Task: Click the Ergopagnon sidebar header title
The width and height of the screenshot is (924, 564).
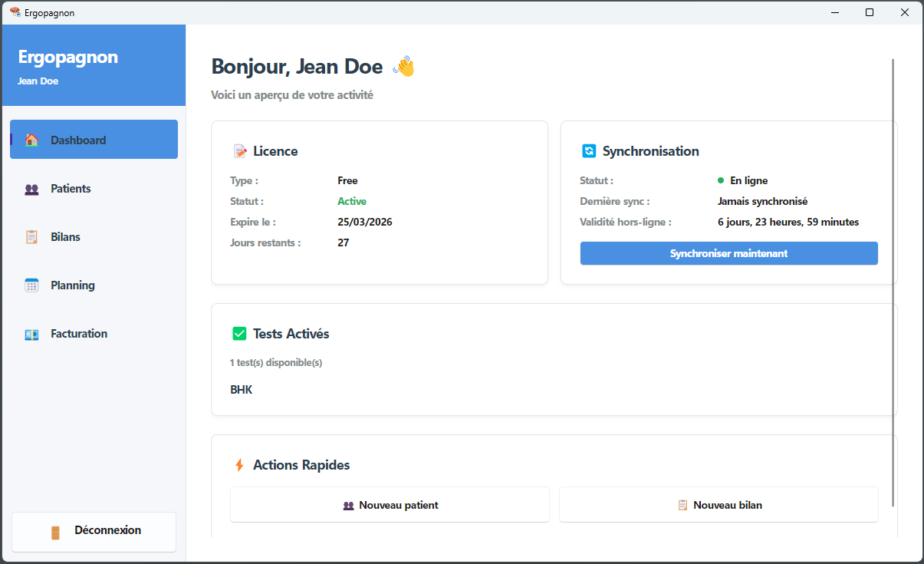Action: click(x=67, y=58)
